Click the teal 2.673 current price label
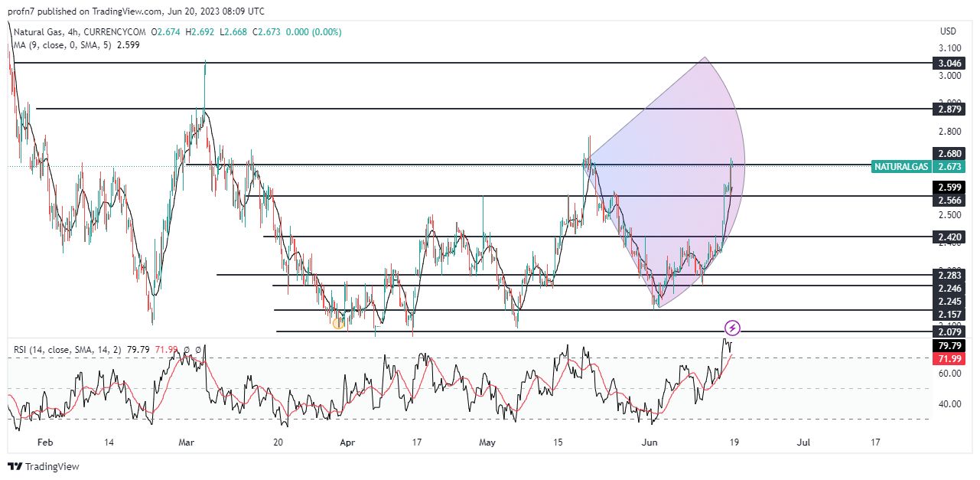Image resolution: width=980 pixels, height=480 pixels. [949, 166]
